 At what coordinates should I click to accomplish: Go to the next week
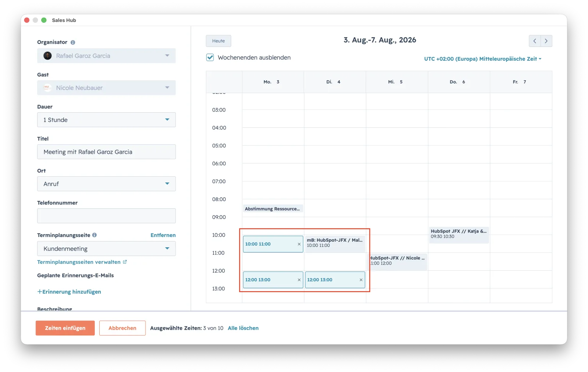(x=546, y=41)
